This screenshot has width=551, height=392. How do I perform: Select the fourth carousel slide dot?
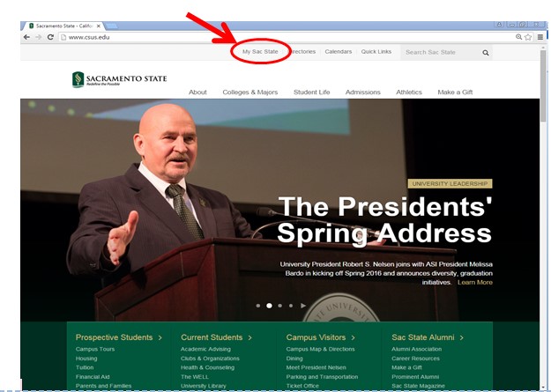click(x=290, y=306)
